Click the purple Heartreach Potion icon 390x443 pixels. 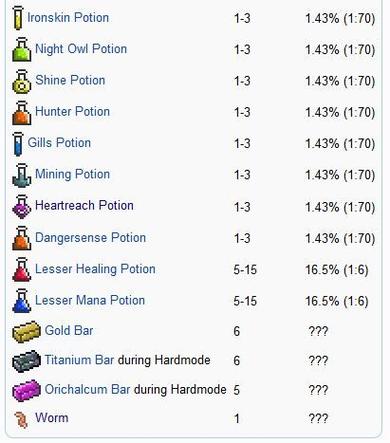coord(22,207)
